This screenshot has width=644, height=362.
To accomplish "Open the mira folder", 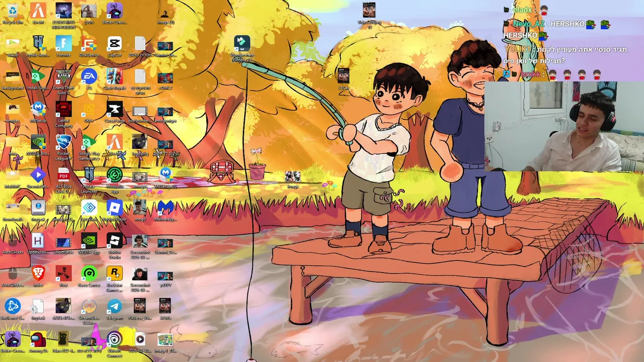I will (x=13, y=145).
